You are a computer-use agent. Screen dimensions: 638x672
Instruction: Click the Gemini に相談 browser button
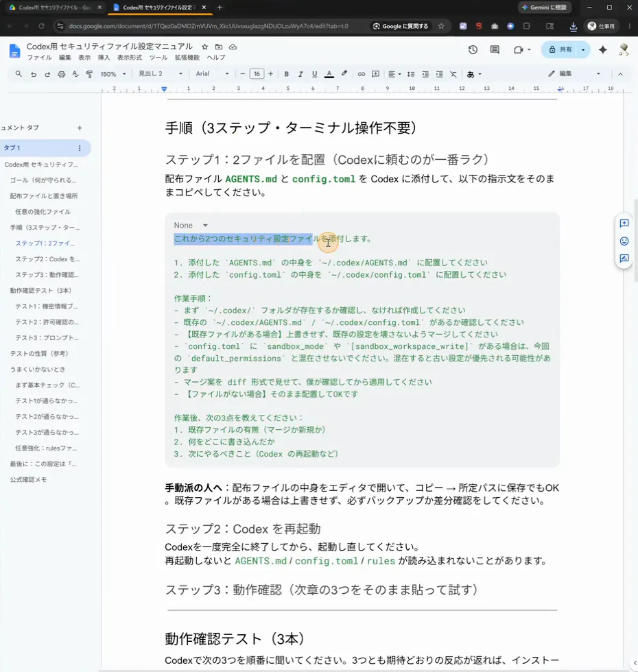click(544, 8)
